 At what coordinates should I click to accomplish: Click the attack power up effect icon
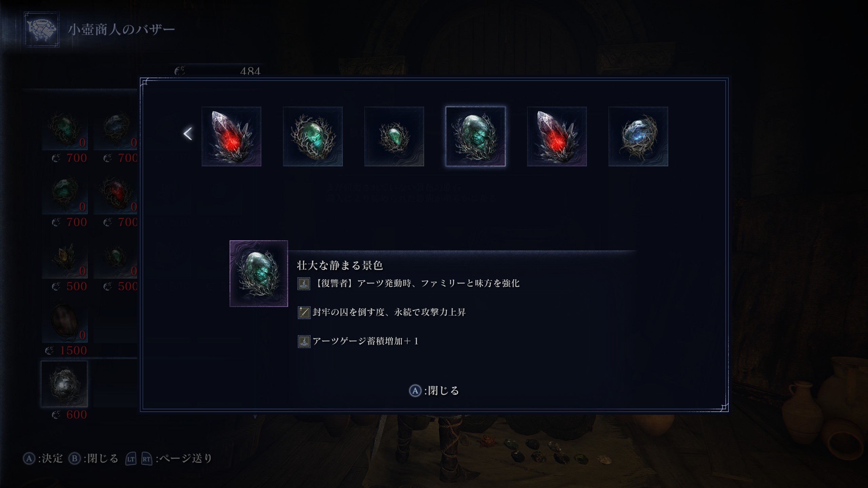coord(304,312)
